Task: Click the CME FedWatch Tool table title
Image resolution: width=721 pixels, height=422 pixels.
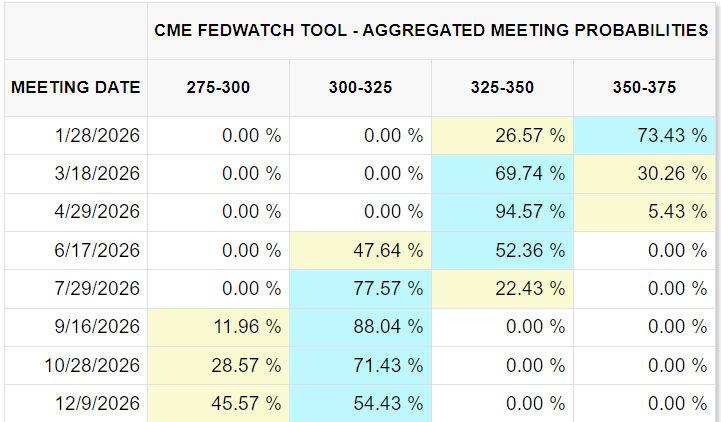Action: coord(431,30)
